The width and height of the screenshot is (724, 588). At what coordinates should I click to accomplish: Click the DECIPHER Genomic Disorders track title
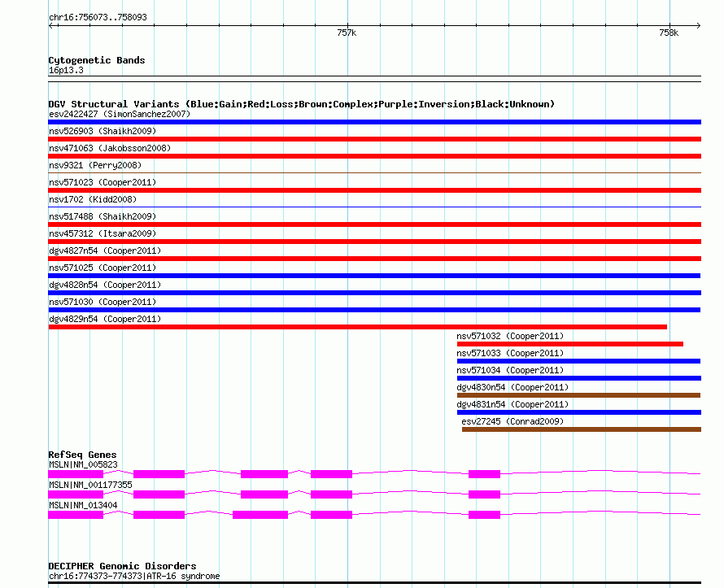(122, 566)
